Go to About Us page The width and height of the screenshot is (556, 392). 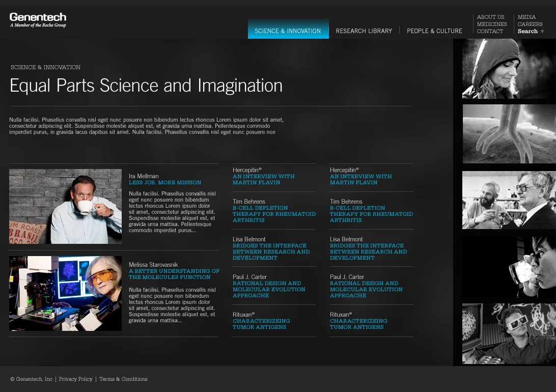coord(490,17)
